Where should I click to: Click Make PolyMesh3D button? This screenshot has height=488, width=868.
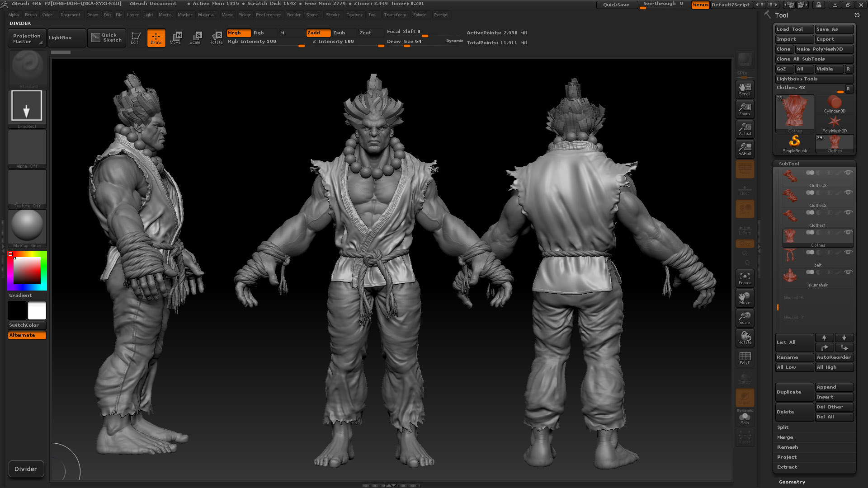click(x=824, y=49)
